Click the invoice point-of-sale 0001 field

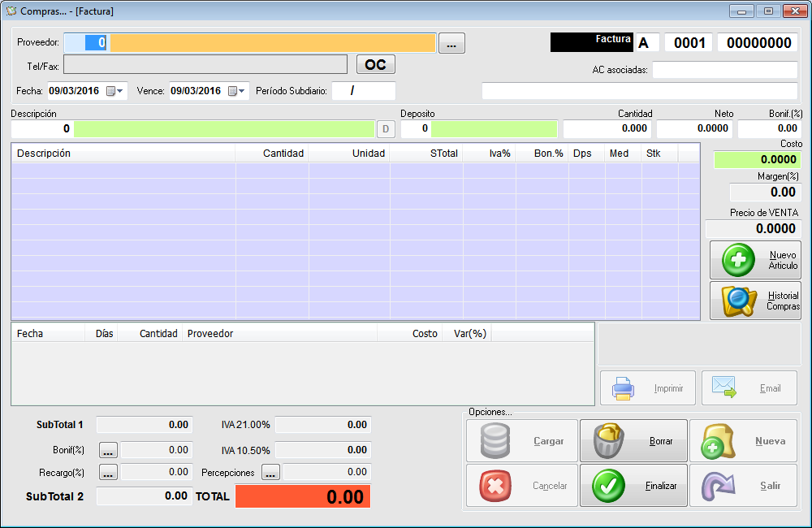click(x=689, y=42)
